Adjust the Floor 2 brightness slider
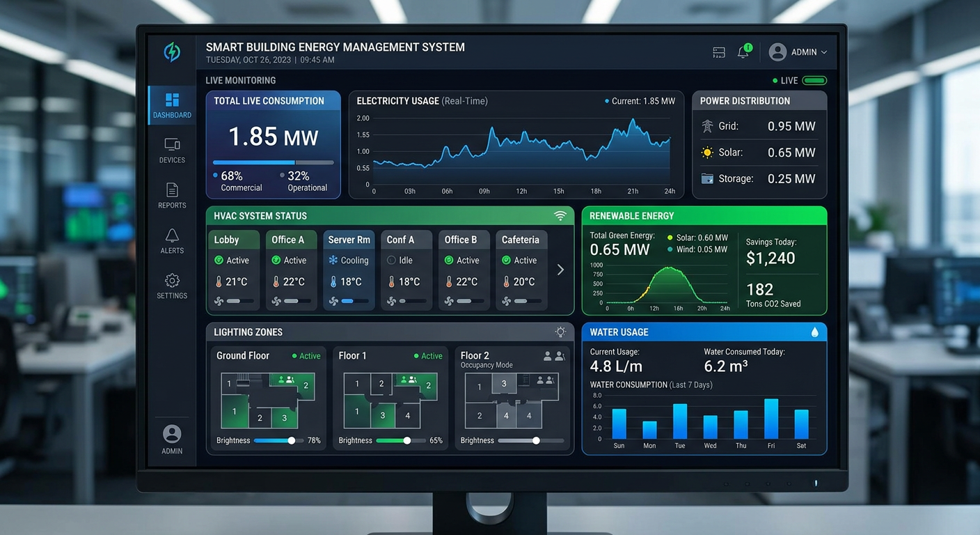The image size is (980, 535). (530, 441)
